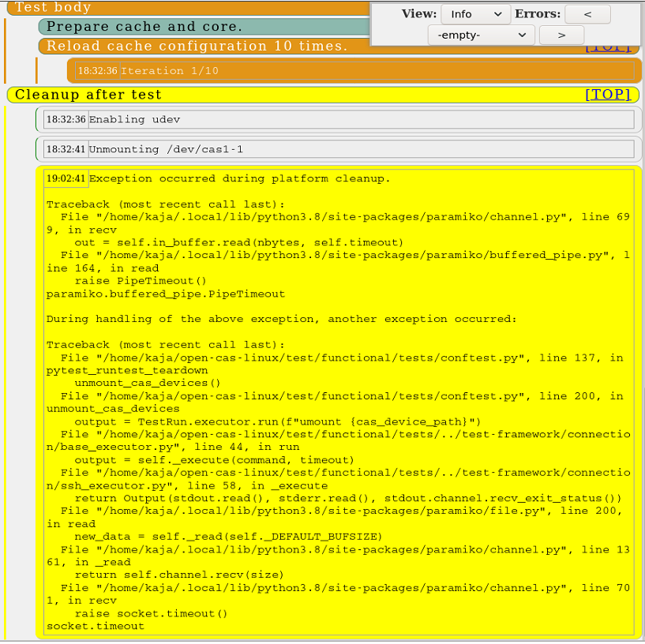Click the previous error arrow button

coord(586,14)
